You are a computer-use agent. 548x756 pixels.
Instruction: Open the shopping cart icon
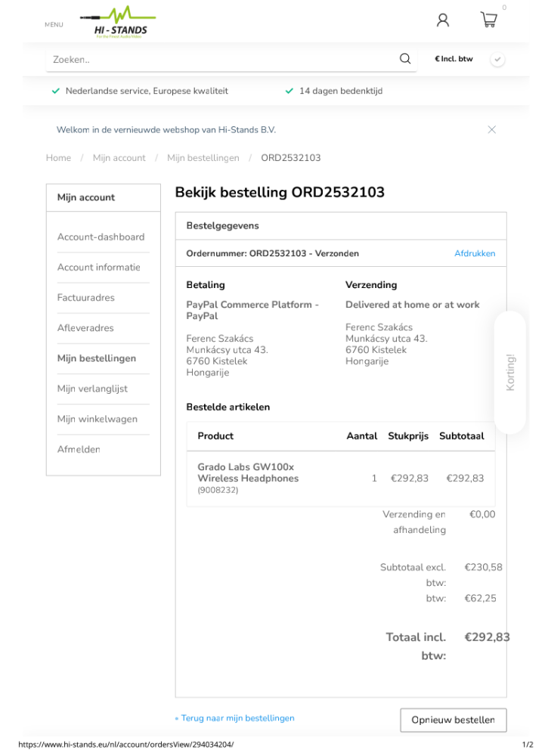coord(489,20)
